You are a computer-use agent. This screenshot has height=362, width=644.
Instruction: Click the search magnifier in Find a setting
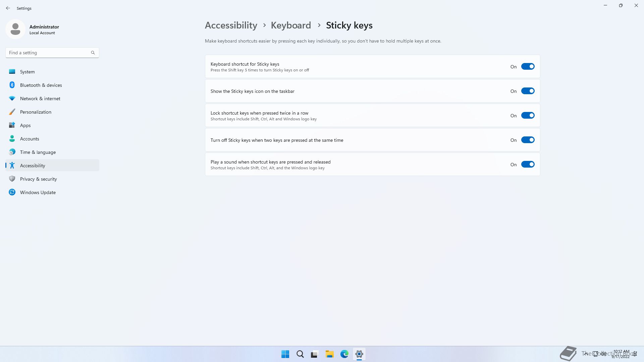coord(93,53)
